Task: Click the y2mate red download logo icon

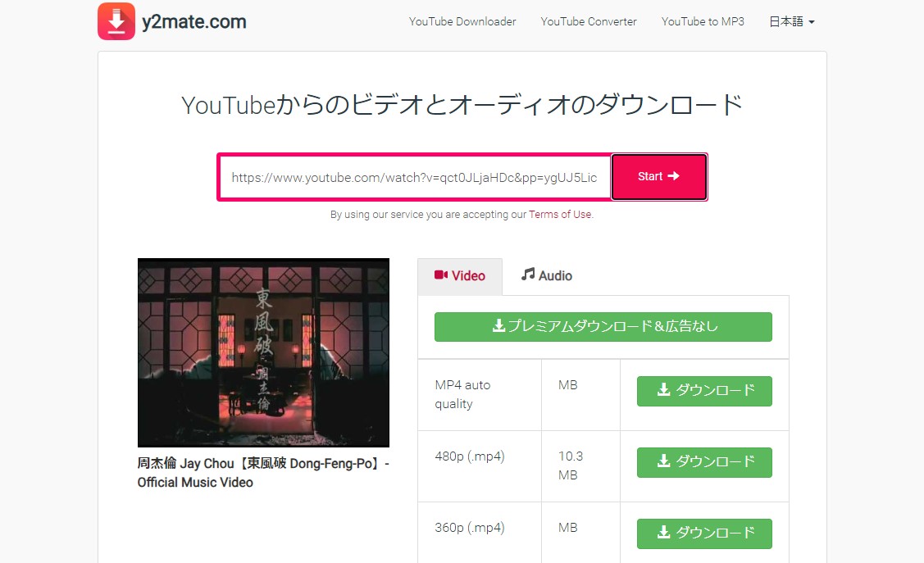Action: click(116, 21)
